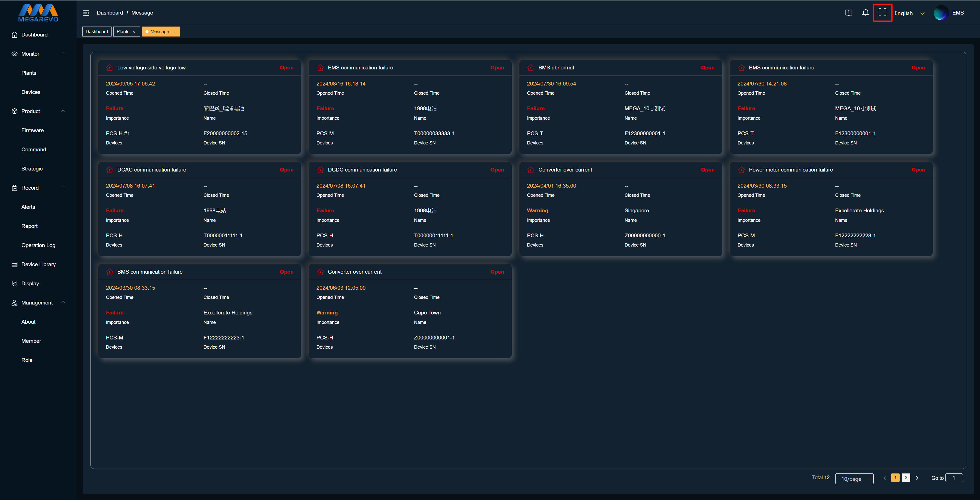Click the Product cube icon
Image resolution: width=980 pixels, height=500 pixels.
[x=15, y=111]
